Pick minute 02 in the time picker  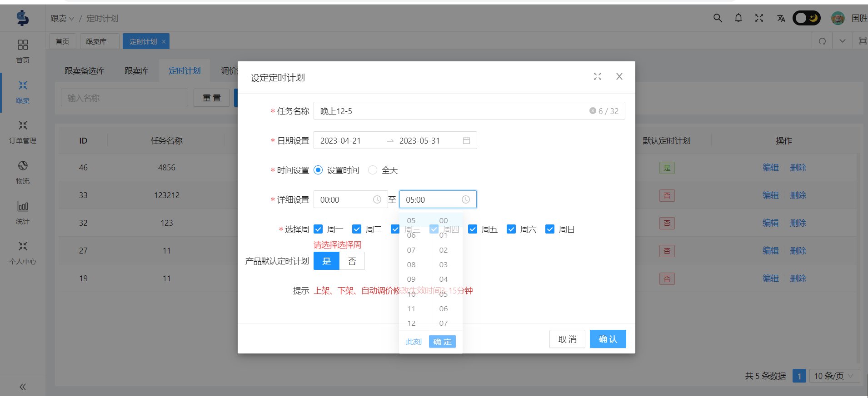[x=444, y=250]
